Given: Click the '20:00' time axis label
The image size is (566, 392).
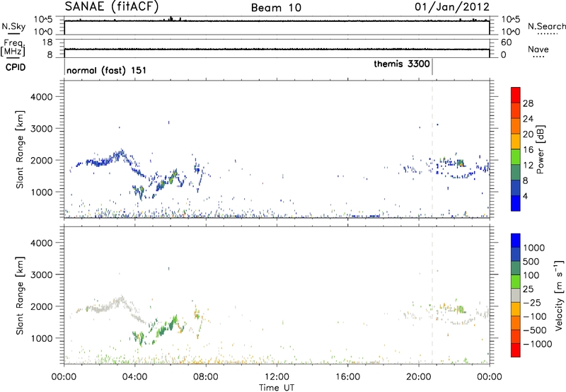Looking at the screenshot, I should (419, 377).
